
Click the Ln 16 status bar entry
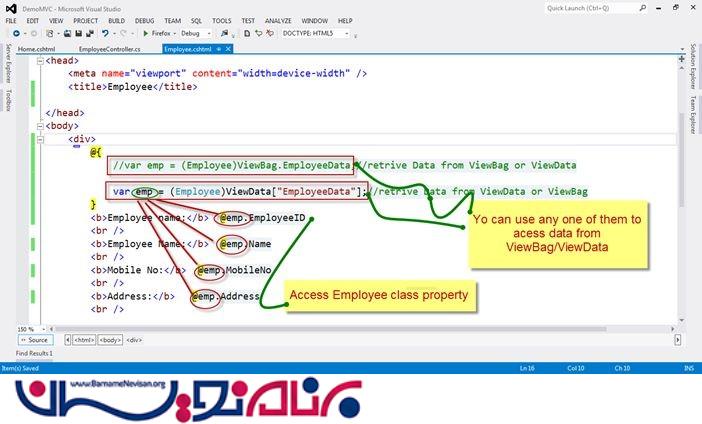coord(527,368)
